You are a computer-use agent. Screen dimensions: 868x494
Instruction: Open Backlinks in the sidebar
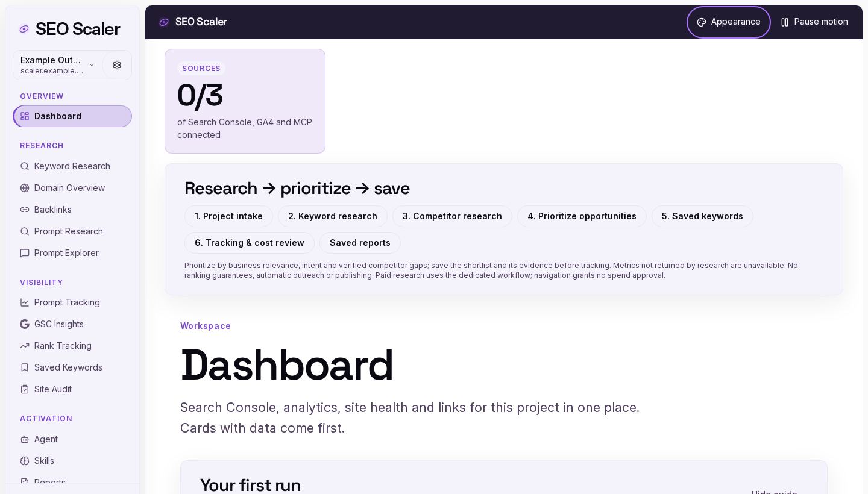pos(72,210)
